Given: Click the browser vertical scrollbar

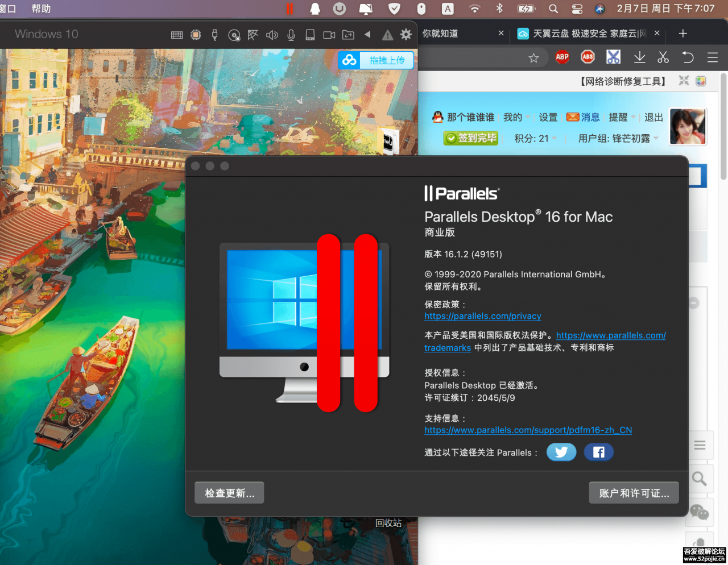Looking at the screenshot, I should (723, 127).
